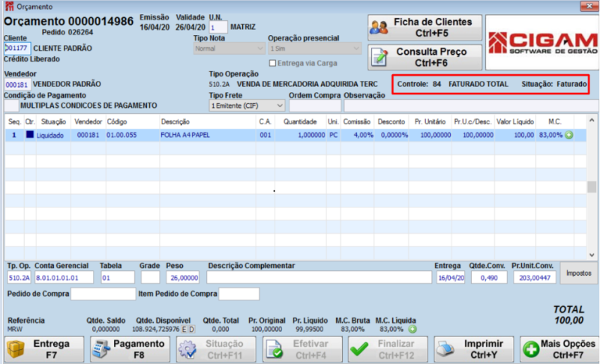Viewport: 600px width, 364px height.
Task: Click the Impostos button
Action: [578, 273]
